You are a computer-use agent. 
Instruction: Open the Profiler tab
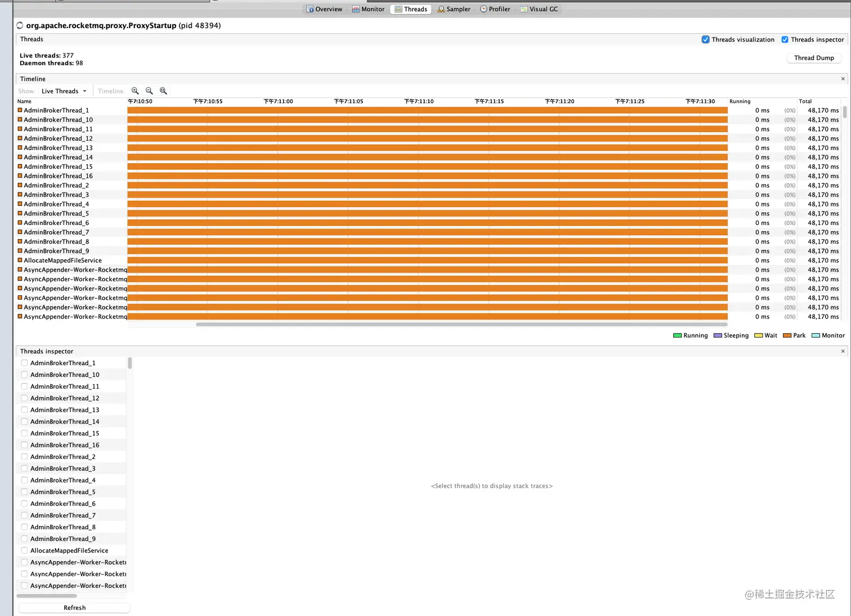tap(495, 9)
